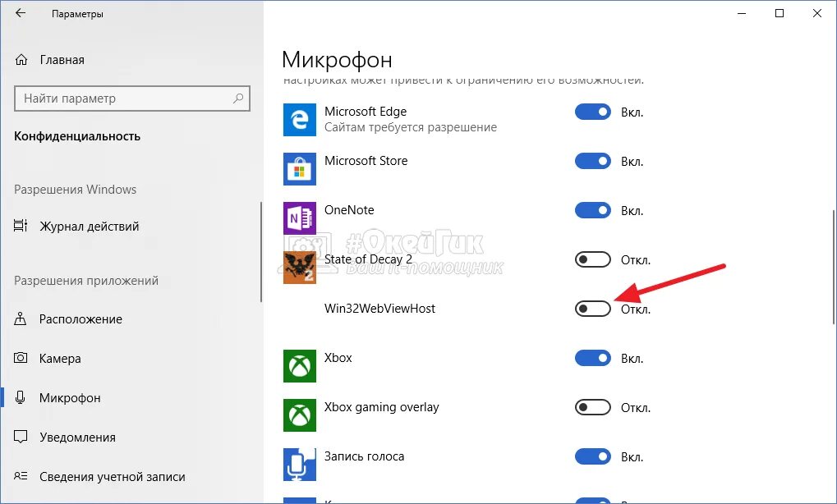Open Уведомления settings

(x=77, y=438)
